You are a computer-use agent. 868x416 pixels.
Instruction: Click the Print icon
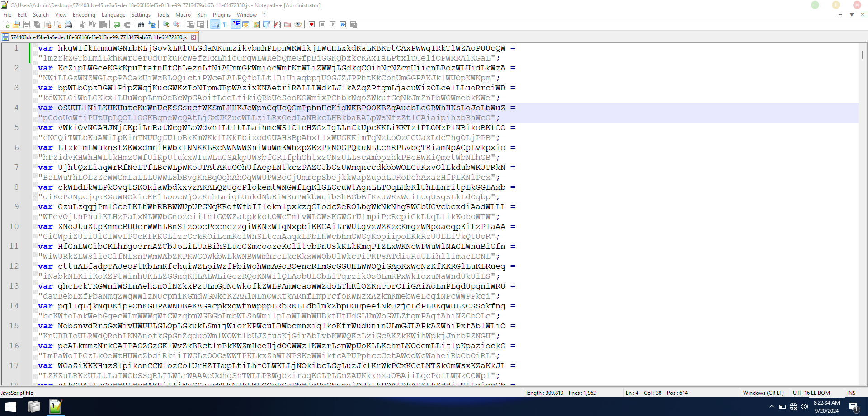[x=68, y=24]
